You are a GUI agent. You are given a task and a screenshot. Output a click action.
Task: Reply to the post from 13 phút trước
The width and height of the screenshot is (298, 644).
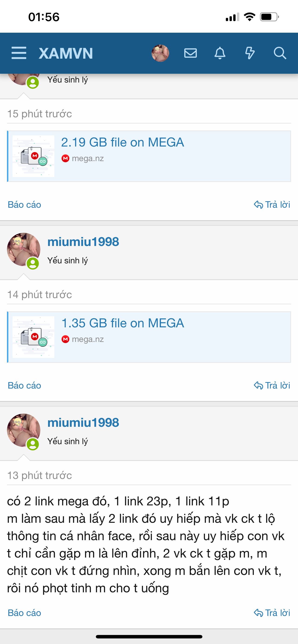click(272, 613)
